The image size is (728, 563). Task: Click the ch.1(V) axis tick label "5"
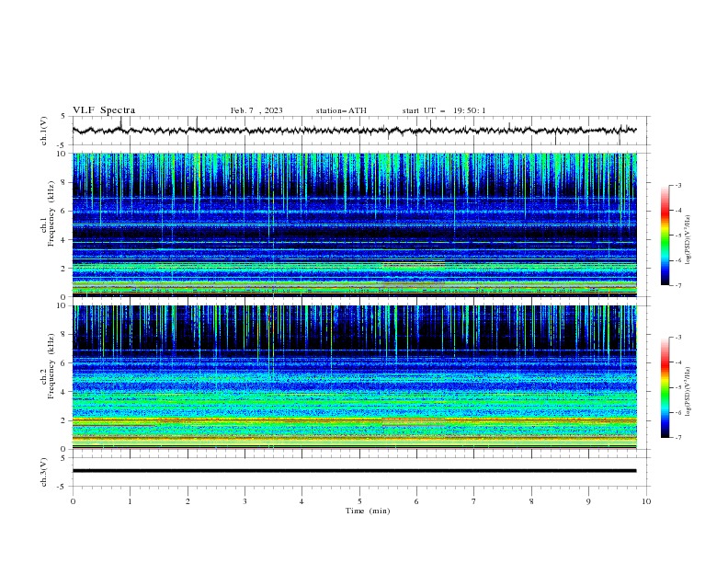click(x=63, y=117)
